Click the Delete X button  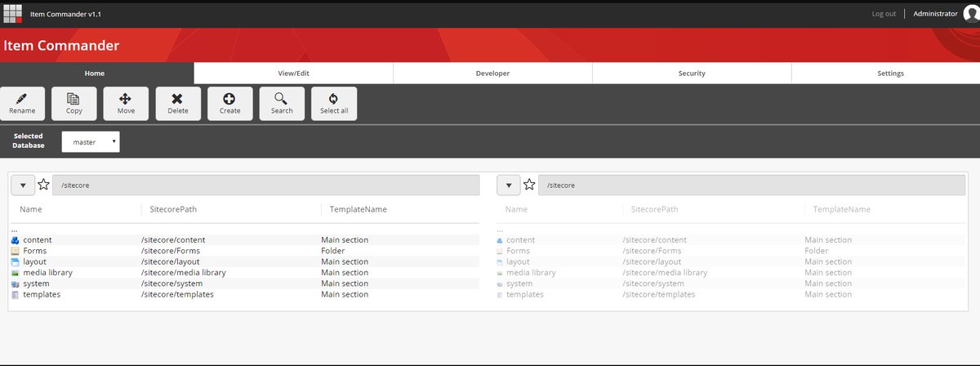[x=178, y=104]
